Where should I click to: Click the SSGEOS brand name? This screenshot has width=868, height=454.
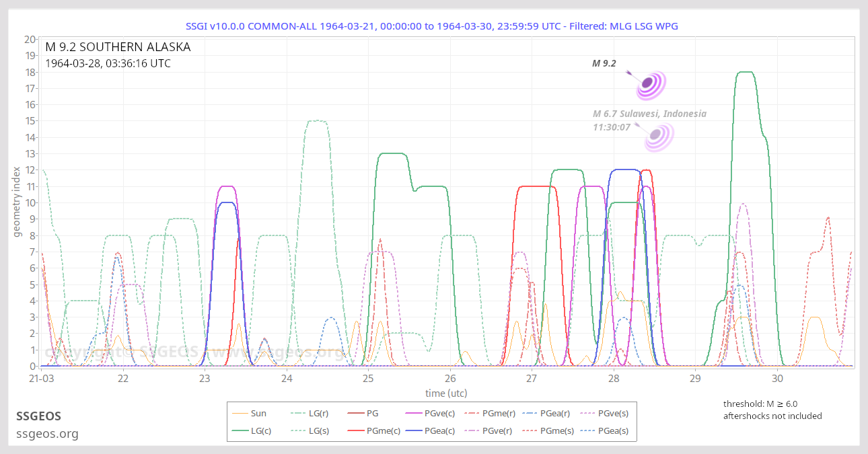[x=38, y=416]
